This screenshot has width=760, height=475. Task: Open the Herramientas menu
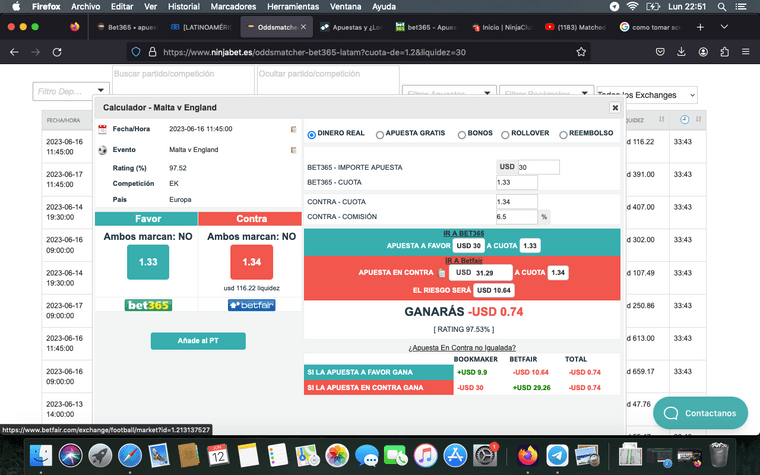(293, 7)
